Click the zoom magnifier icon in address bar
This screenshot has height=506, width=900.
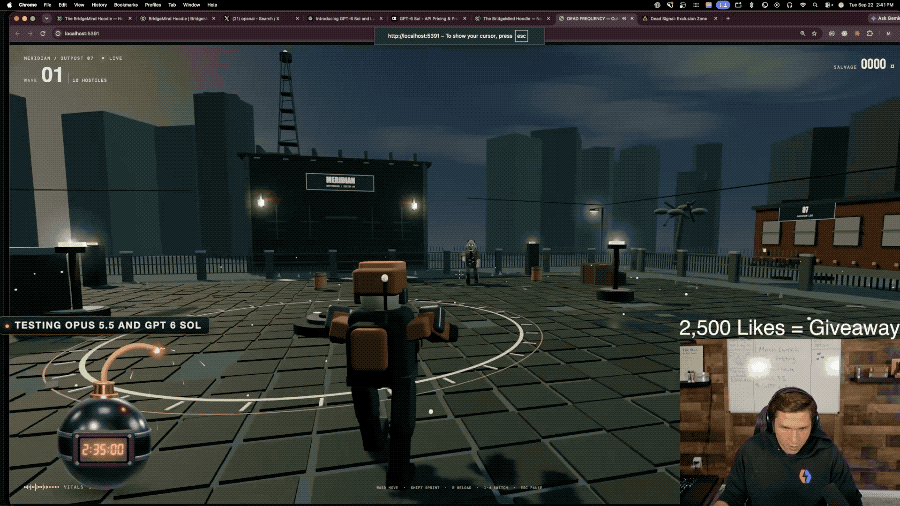tap(802, 34)
